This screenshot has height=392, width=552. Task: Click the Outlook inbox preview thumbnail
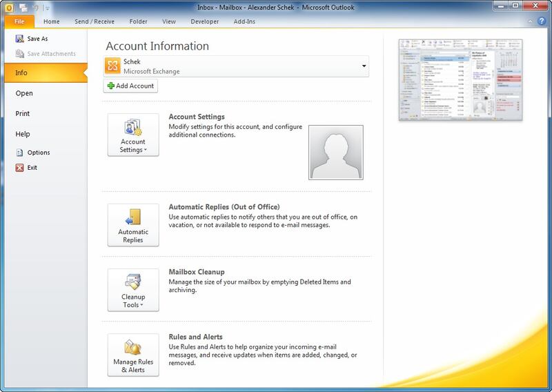click(460, 79)
